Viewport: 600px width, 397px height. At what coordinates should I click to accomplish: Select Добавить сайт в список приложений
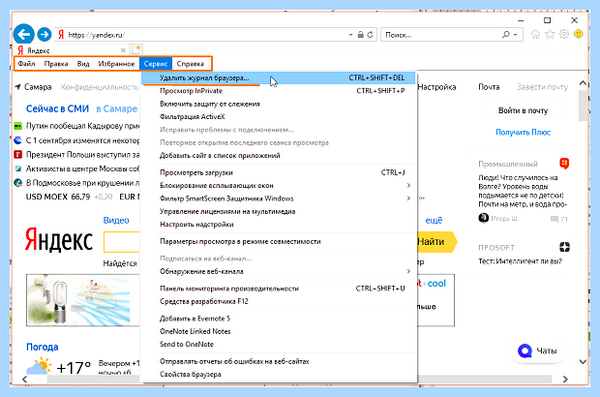pos(278,155)
